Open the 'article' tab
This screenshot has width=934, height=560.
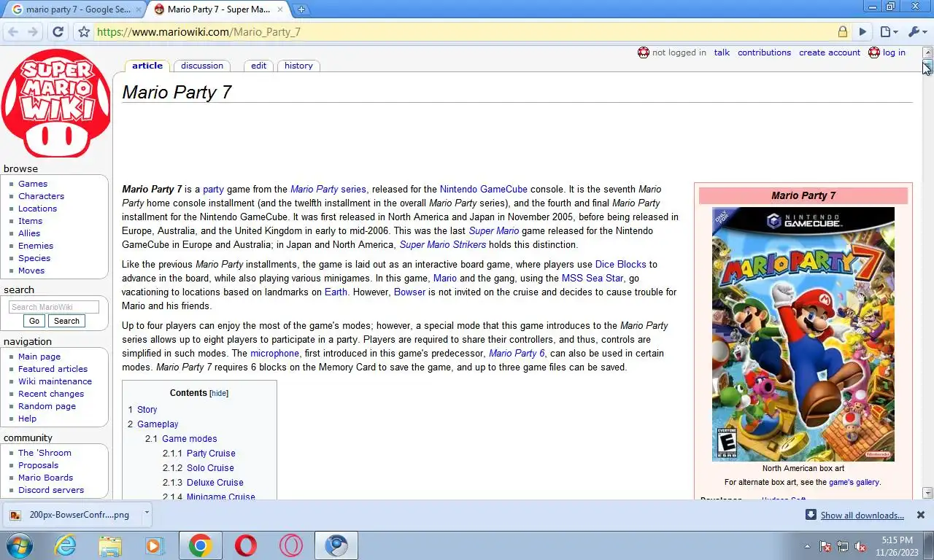147,66
